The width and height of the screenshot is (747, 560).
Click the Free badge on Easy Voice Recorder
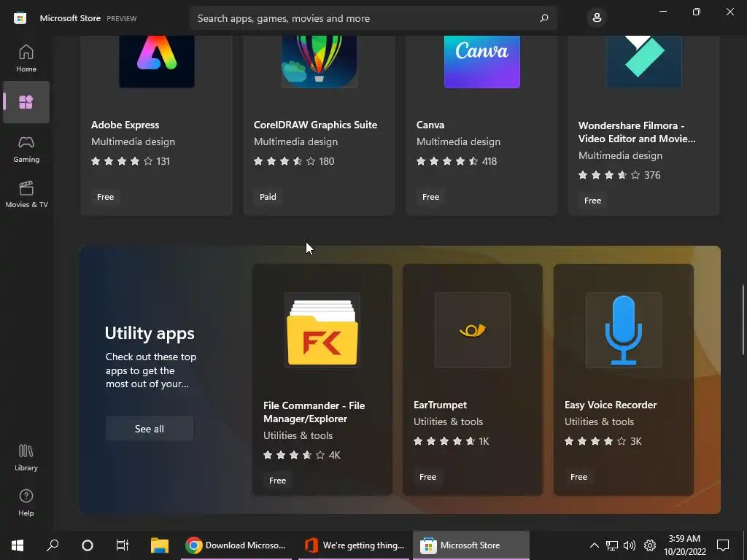578,477
